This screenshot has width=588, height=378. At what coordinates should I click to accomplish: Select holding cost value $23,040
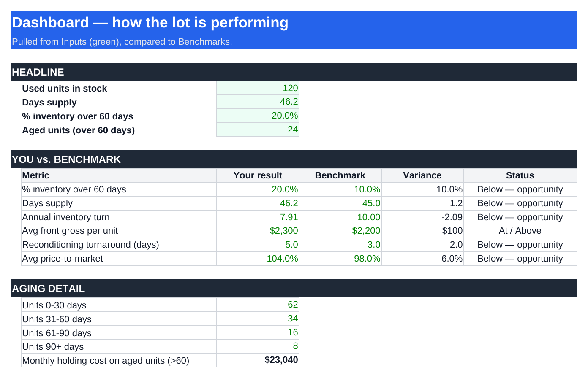click(x=258, y=360)
